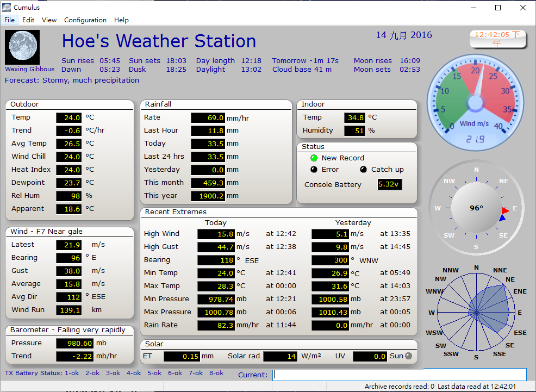Click the wind rose chart

click(476, 313)
